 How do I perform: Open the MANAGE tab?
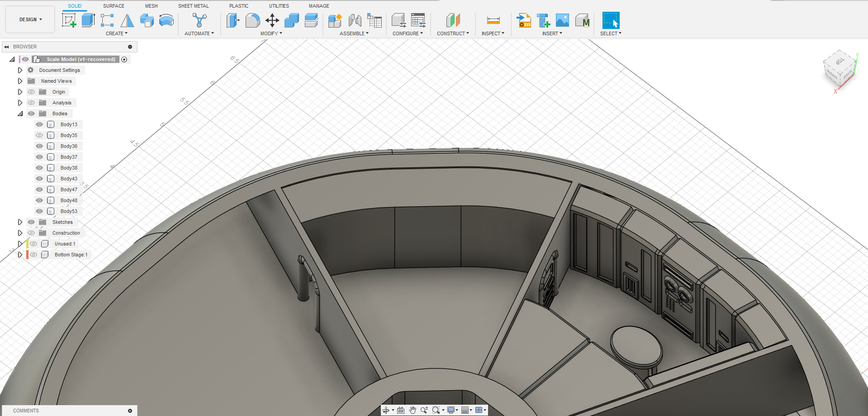pos(319,6)
